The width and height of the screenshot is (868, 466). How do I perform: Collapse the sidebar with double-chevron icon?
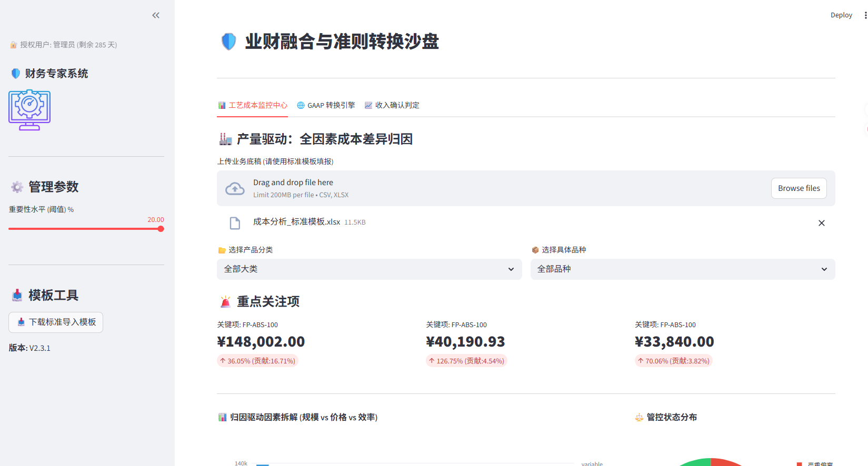click(156, 15)
